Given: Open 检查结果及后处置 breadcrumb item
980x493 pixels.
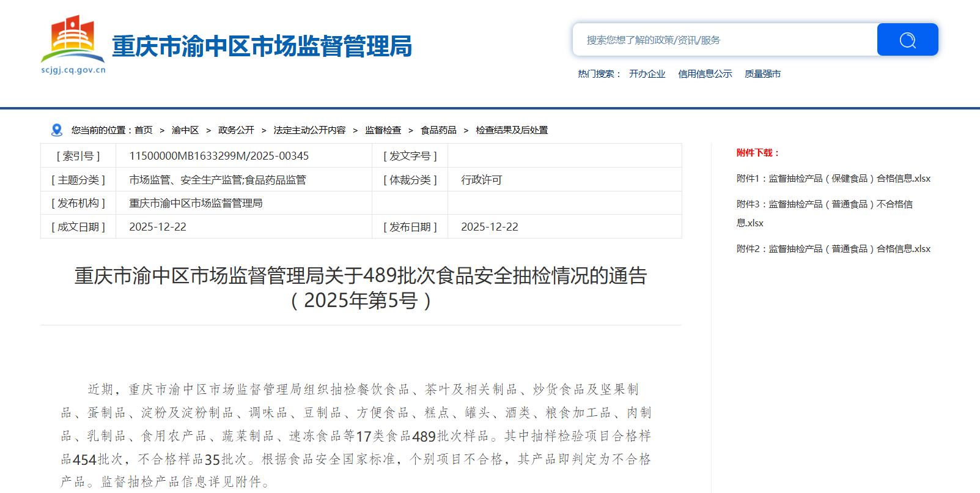Looking at the screenshot, I should tap(512, 130).
